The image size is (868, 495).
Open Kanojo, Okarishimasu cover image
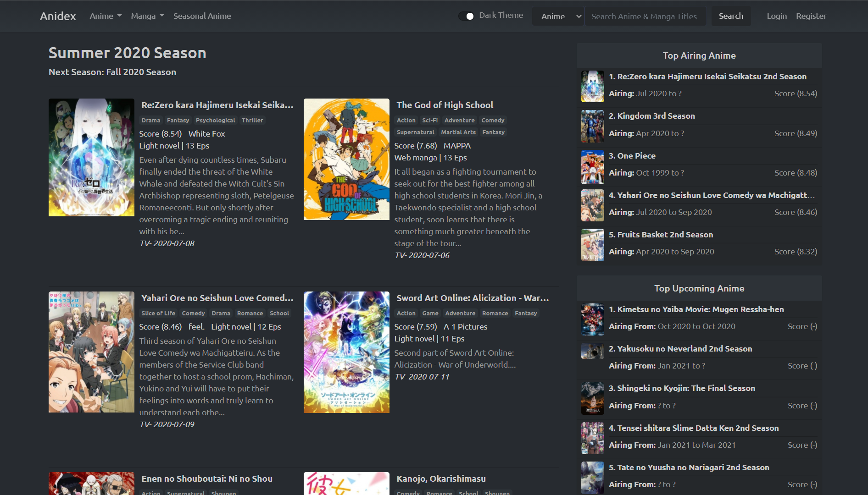(346, 484)
